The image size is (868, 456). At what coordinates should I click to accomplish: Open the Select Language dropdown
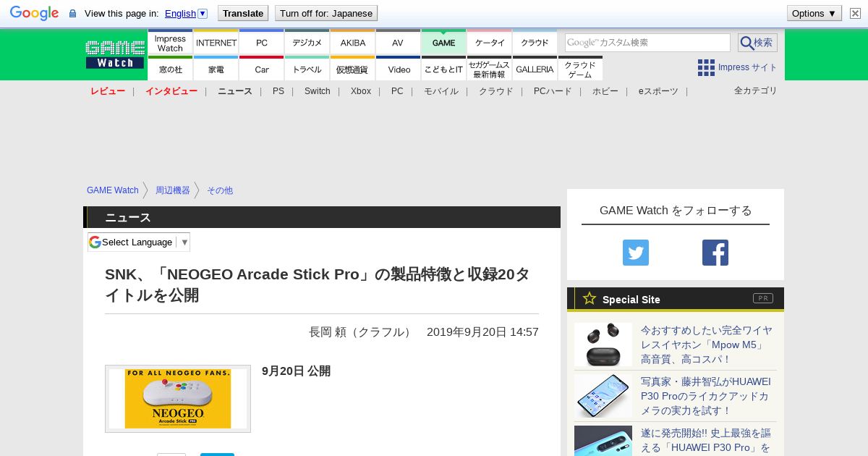139,242
